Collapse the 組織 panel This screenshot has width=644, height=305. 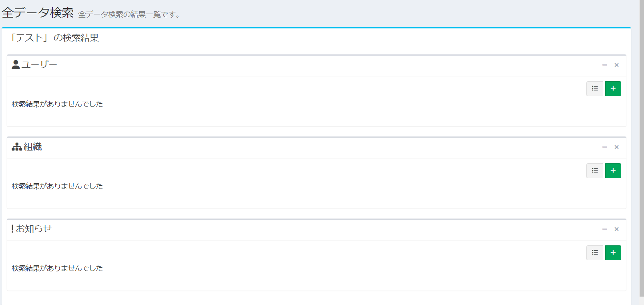[x=604, y=147]
